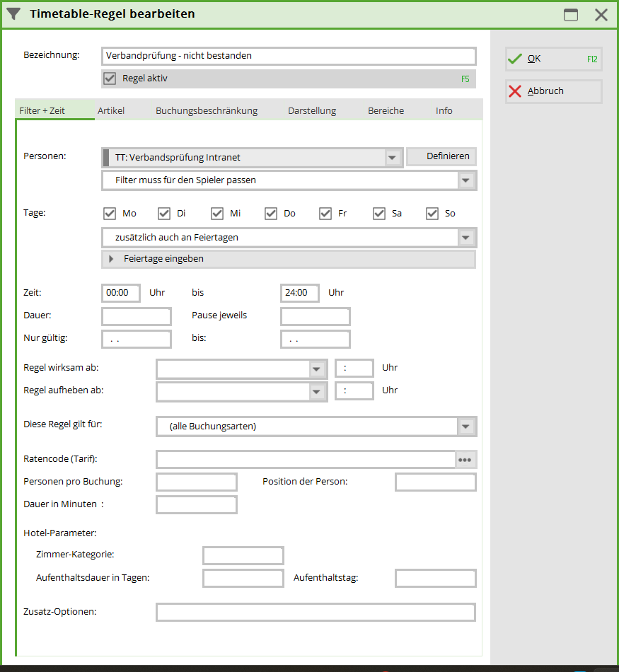Close the dialog with the X icon
Image resolution: width=619 pixels, height=672 pixels.
[x=601, y=15]
